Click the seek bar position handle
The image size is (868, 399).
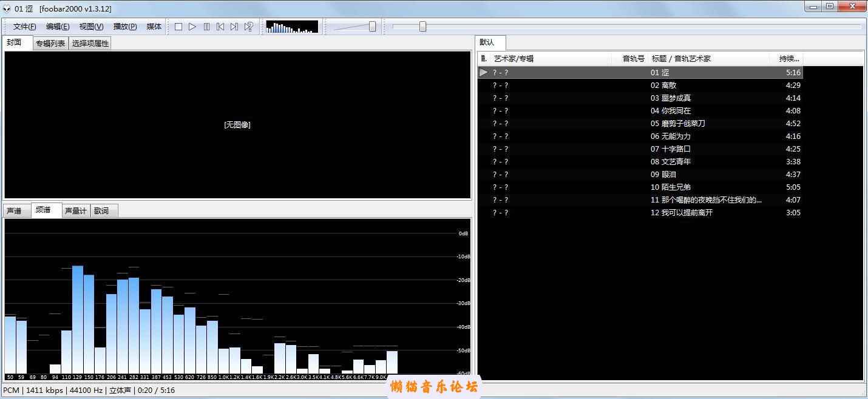pyautogui.click(x=422, y=27)
